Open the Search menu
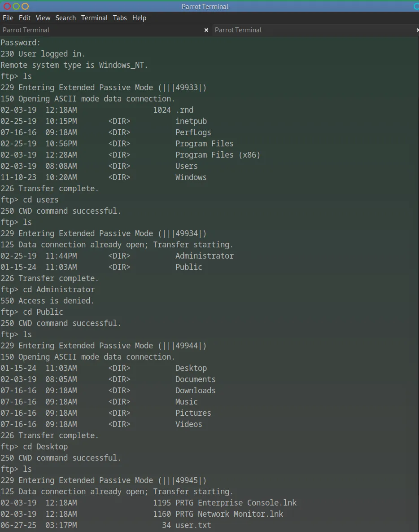 click(65, 18)
